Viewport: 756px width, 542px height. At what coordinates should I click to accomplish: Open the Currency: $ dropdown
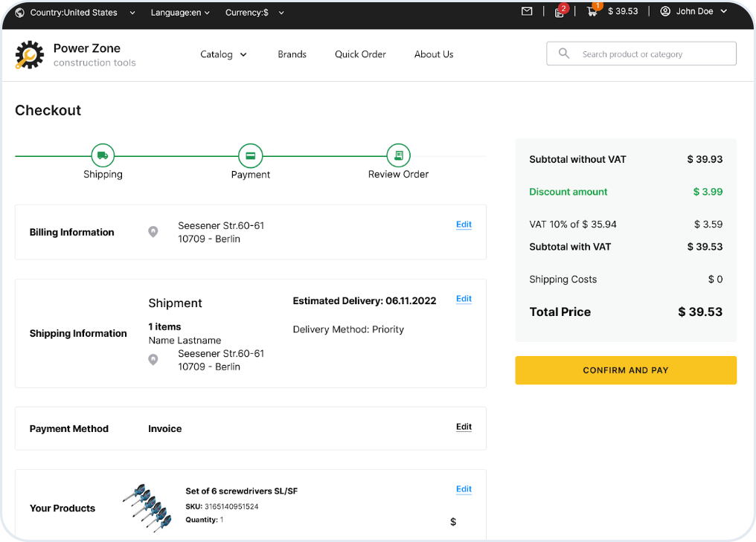252,13
